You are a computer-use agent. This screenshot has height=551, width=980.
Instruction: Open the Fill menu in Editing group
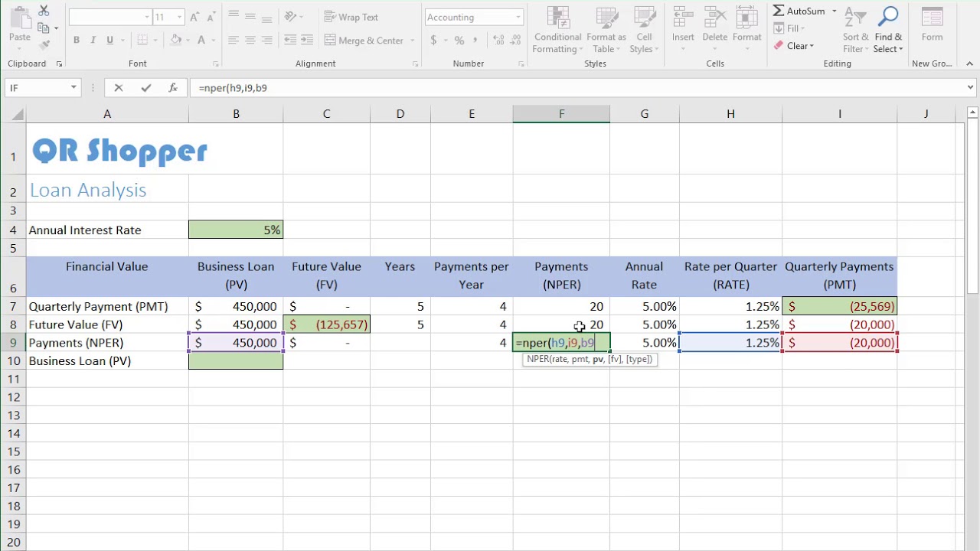coord(789,28)
